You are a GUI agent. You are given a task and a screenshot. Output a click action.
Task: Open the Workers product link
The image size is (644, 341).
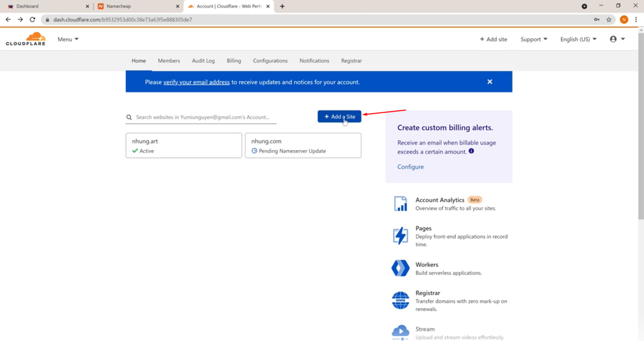[x=427, y=264]
